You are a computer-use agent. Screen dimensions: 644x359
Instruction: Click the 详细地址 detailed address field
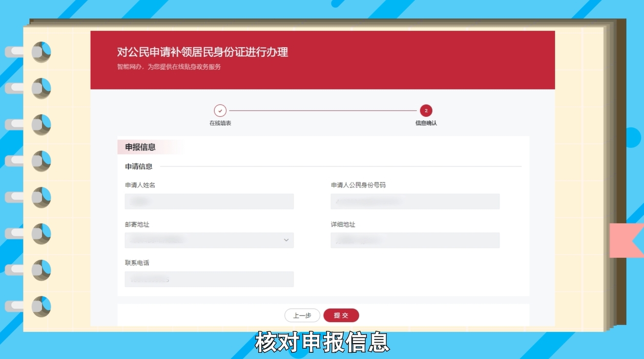pos(415,240)
